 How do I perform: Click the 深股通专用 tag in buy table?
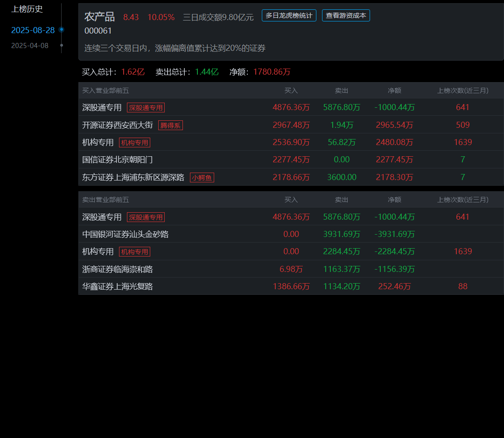pyautogui.click(x=146, y=108)
